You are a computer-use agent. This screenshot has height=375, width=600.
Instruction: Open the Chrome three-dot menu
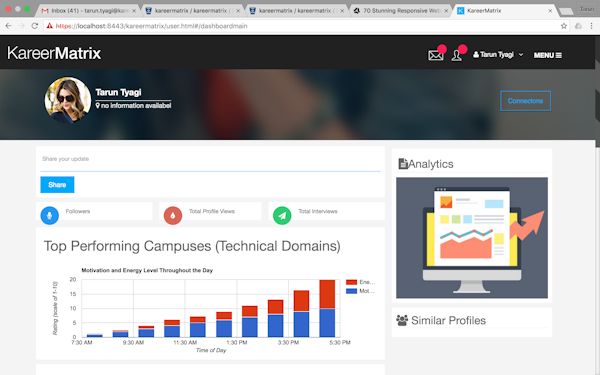tap(591, 26)
